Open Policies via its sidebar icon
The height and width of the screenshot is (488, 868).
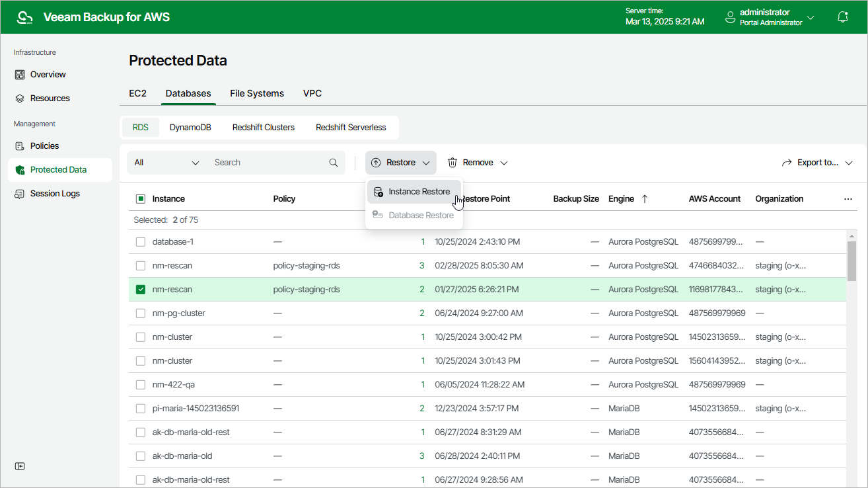click(20, 146)
